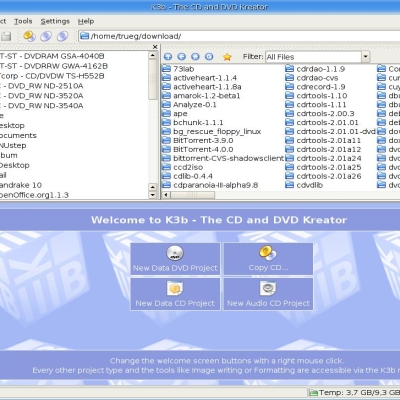Screen dimensions: 400x400
Task: Select folder activeheart-1.1.8a
Action: point(207,87)
